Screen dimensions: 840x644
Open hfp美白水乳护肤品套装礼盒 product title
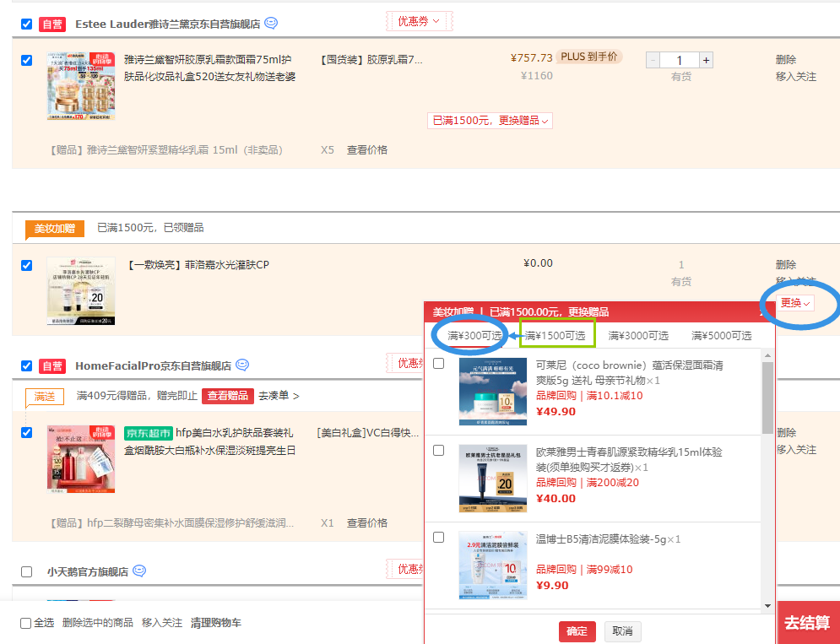(x=209, y=441)
